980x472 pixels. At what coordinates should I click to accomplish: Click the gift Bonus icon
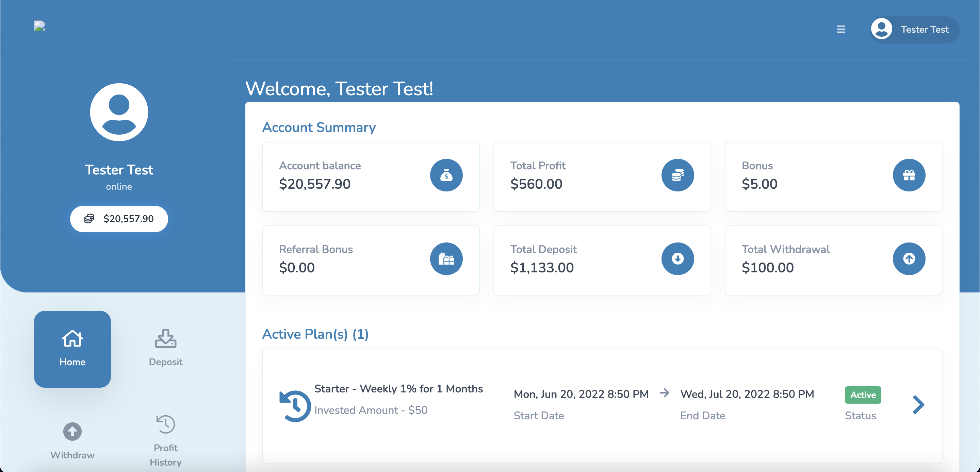click(x=909, y=175)
